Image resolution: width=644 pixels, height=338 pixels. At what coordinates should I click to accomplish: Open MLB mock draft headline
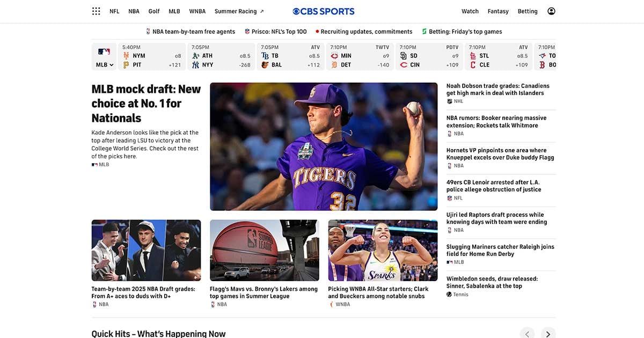coord(146,104)
